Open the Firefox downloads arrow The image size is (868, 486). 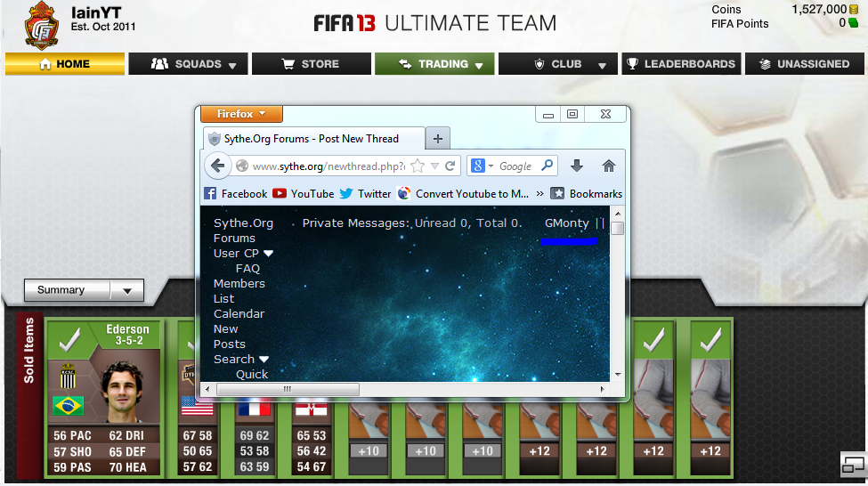point(577,166)
